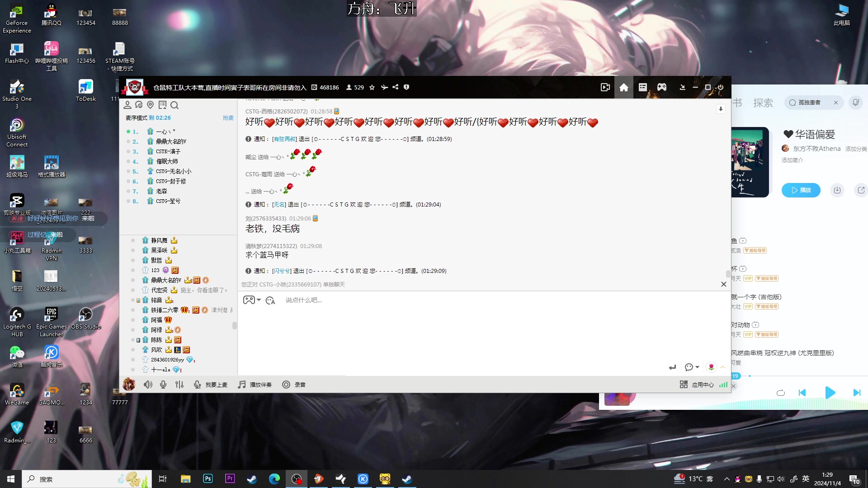The image size is (868, 488).
Task: Play the 华语偏爱 playlist with 播放
Action: pyautogui.click(x=801, y=190)
